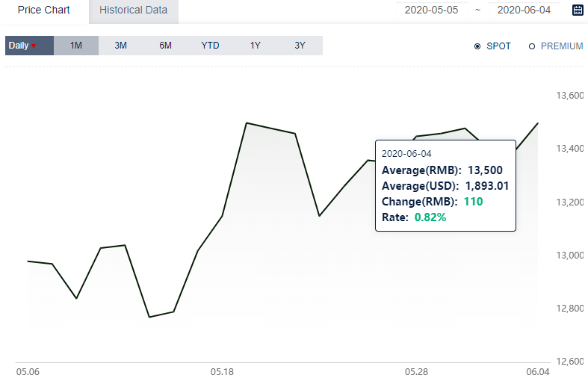The height and width of the screenshot is (387, 588).
Task: Click the chart line endpoint at 06.04
Action: 538,123
